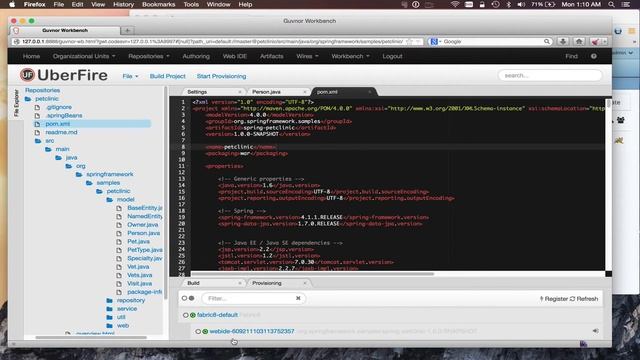This screenshot has height=360, width=640.
Task: Open macOS Spotlight search icon
Action: (611, 4)
